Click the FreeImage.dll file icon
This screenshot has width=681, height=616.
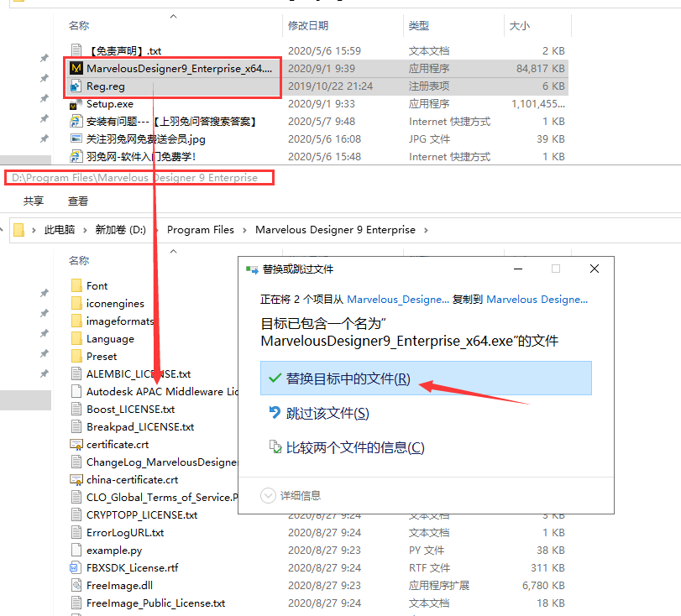(76, 585)
